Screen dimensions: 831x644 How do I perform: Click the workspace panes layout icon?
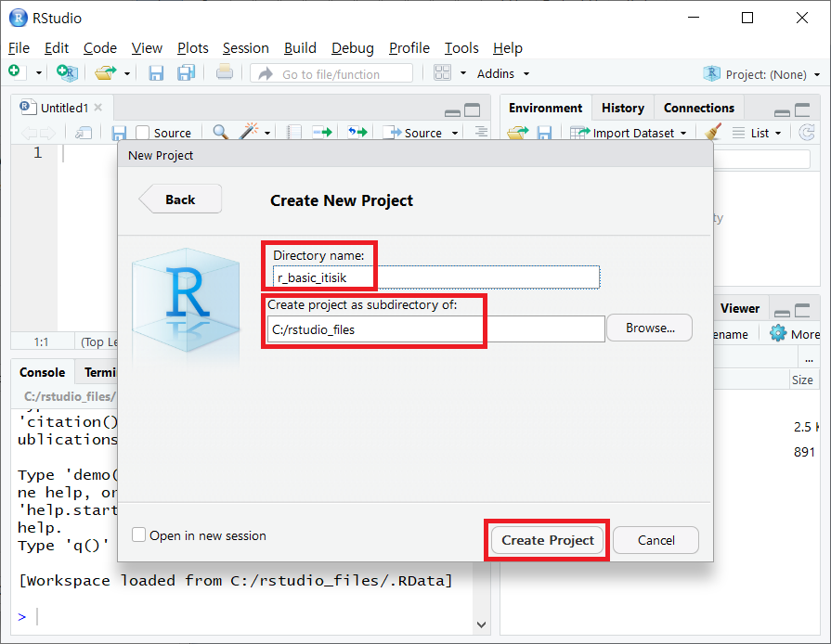click(442, 73)
